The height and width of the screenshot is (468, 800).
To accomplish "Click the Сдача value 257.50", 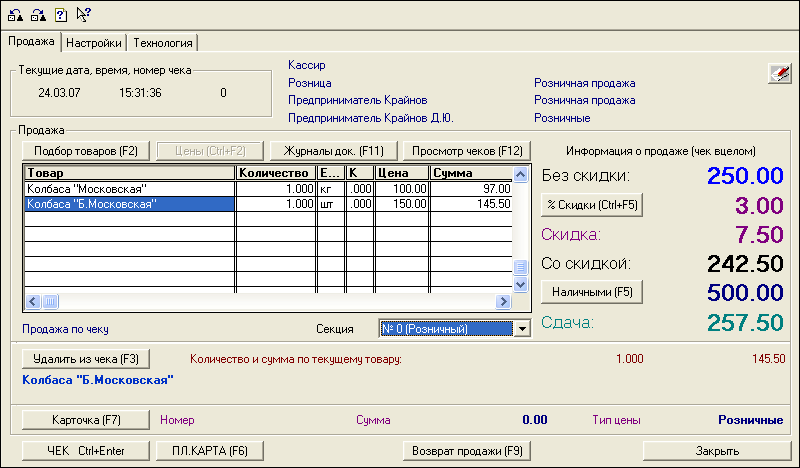I will click(x=745, y=322).
